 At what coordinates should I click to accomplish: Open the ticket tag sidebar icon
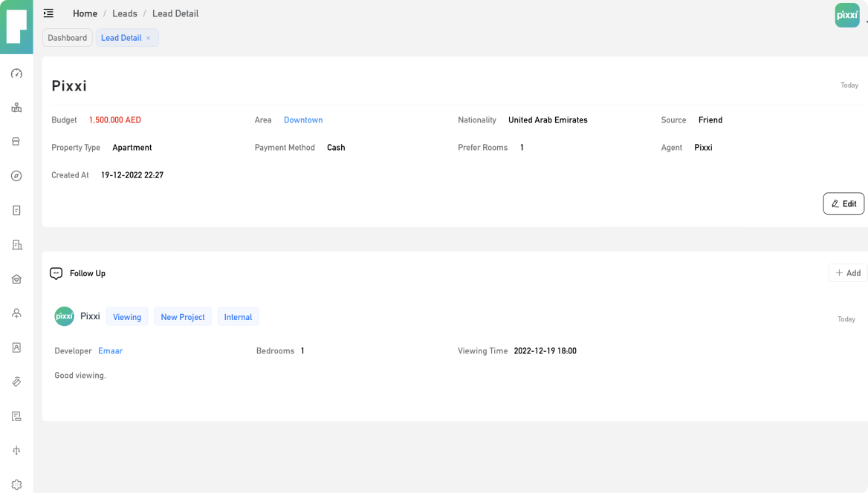tap(16, 382)
